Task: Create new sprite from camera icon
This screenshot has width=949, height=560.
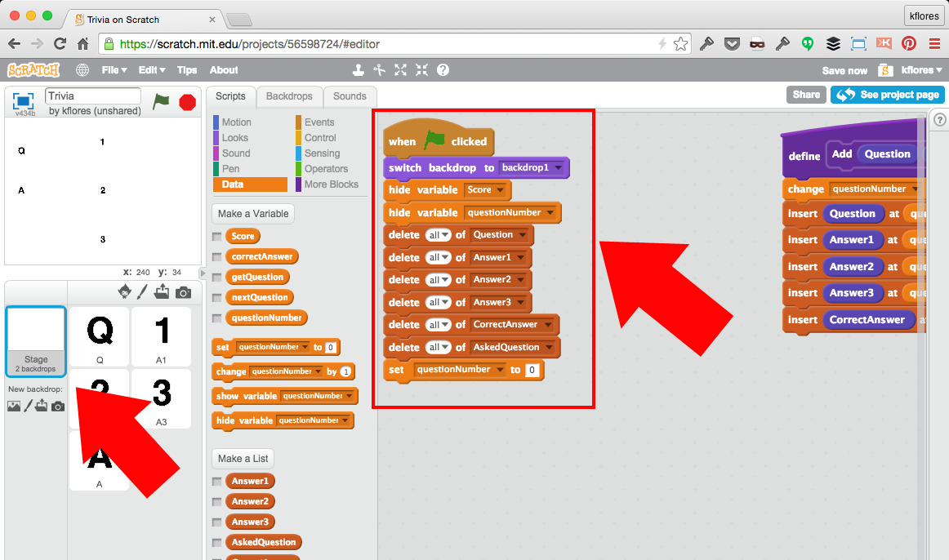Action: (x=184, y=293)
